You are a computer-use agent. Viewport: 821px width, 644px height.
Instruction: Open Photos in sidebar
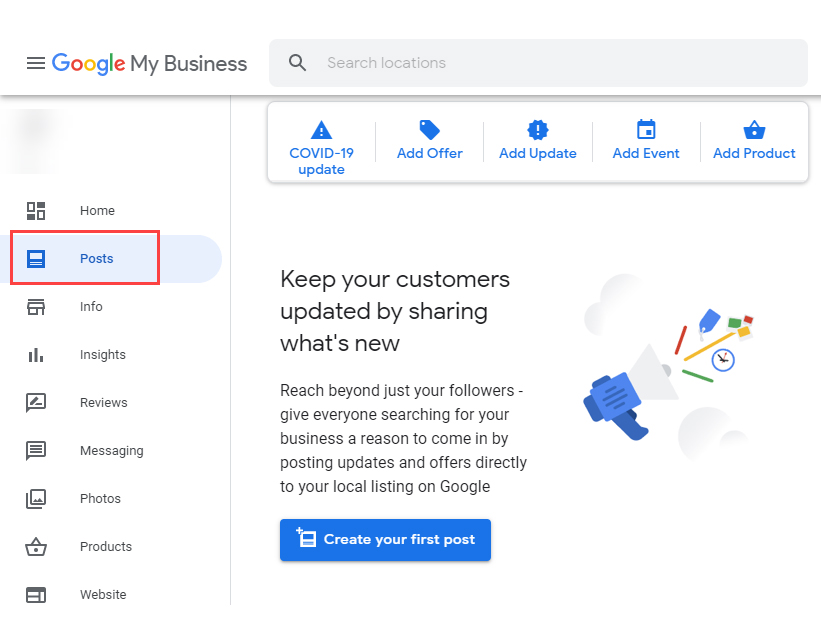pos(101,499)
